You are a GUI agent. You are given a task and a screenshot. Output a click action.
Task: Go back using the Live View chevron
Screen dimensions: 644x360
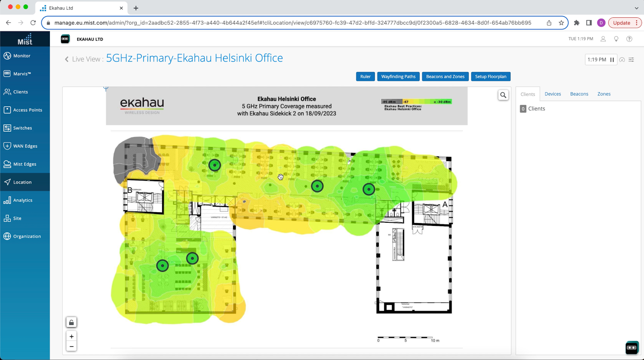[67, 59]
